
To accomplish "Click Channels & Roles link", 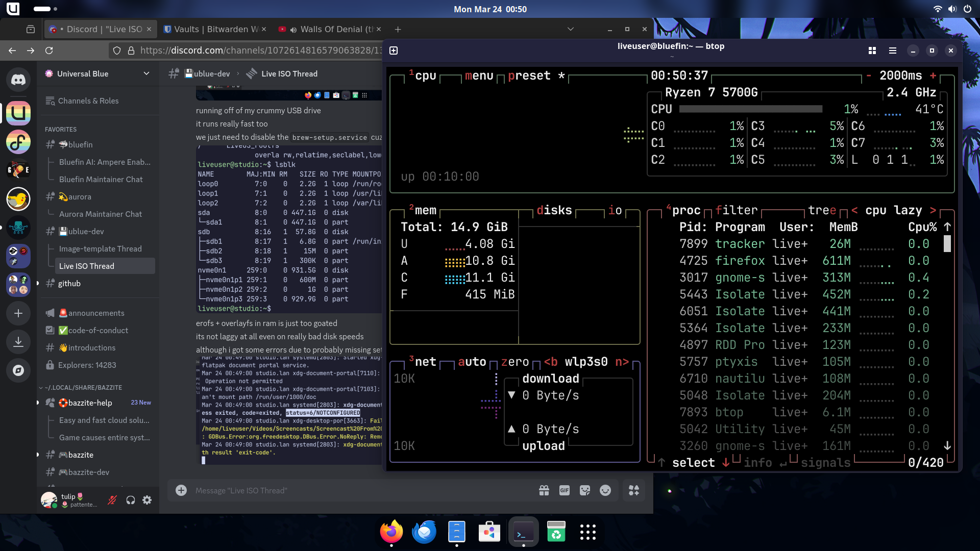I will click(88, 101).
